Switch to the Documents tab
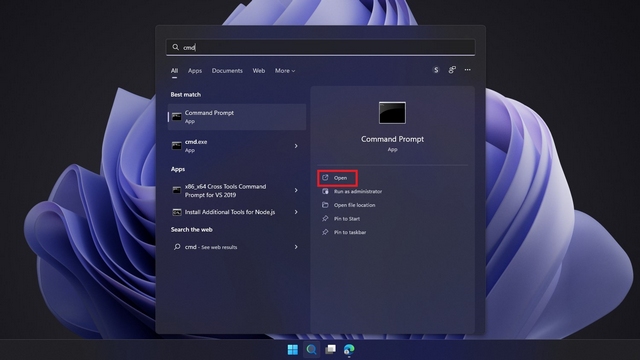640x360 pixels. pyautogui.click(x=227, y=71)
